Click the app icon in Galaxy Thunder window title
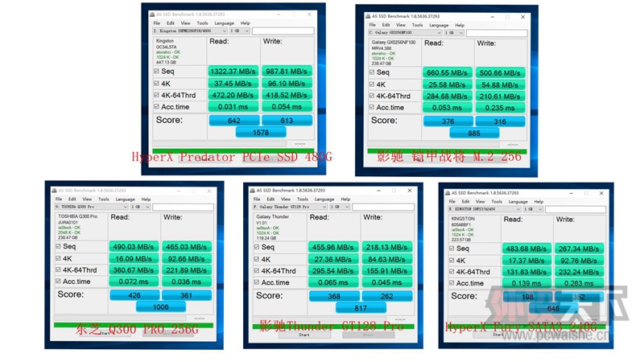Image resolution: width=644 pixels, height=362 pixels. [252, 191]
